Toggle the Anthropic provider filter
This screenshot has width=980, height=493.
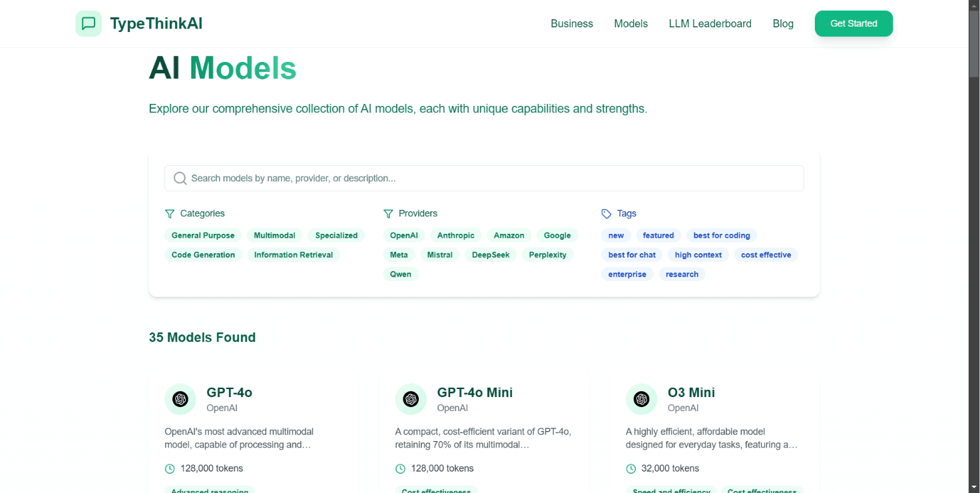coord(456,235)
